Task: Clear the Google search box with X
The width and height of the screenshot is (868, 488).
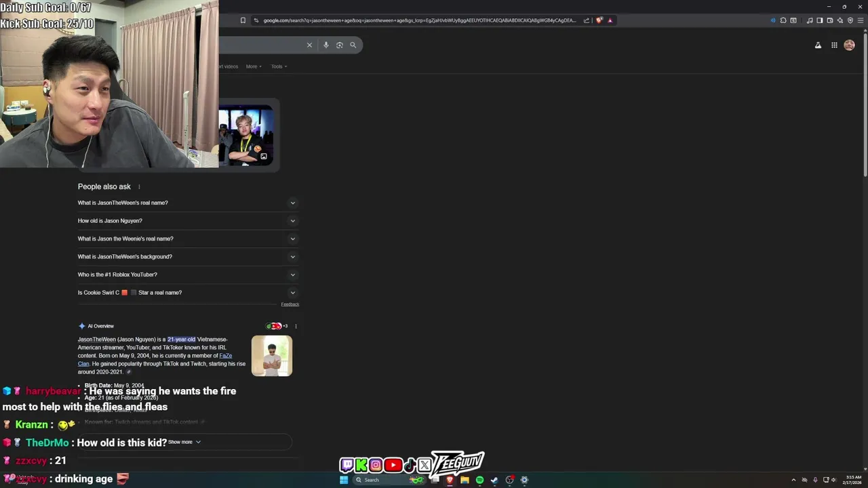Action: coord(309,45)
